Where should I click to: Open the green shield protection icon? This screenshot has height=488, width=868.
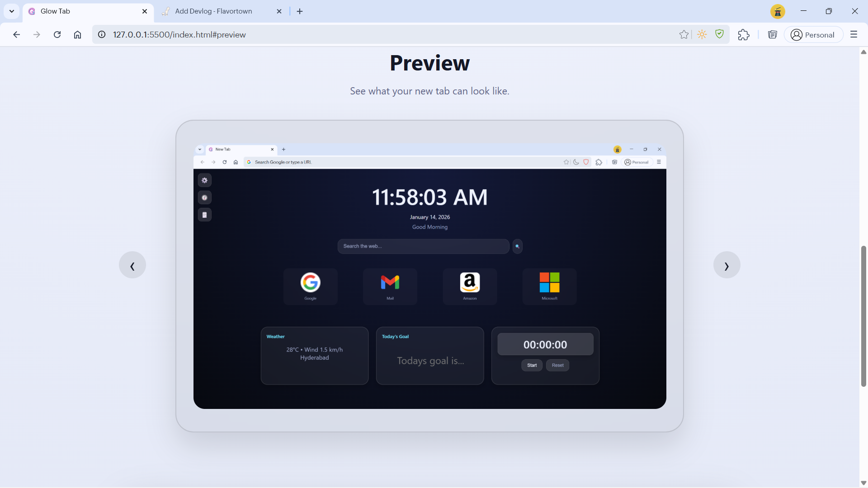point(719,34)
